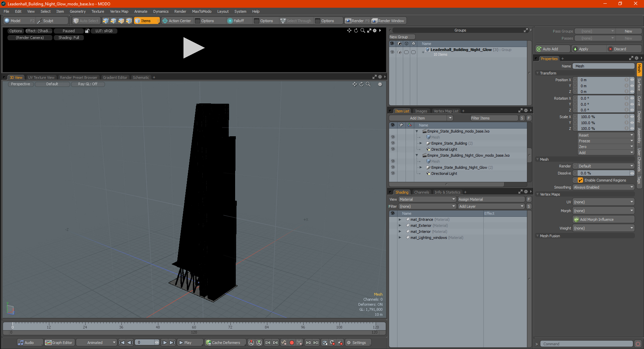The height and width of the screenshot is (349, 644).
Task: Click the 3D viewport rotate icon
Action: point(362,84)
